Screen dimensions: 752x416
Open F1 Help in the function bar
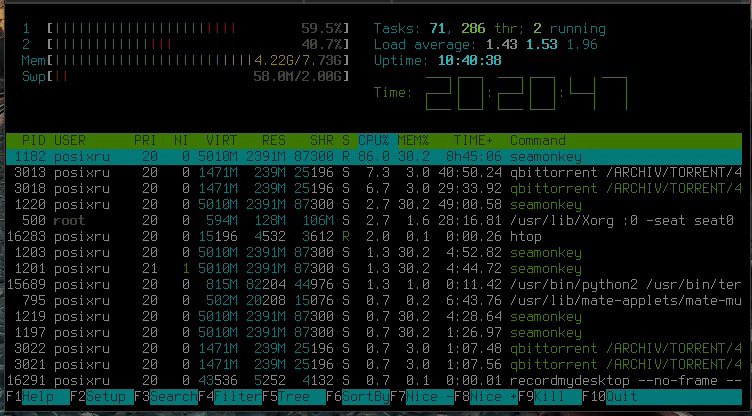click(37, 397)
